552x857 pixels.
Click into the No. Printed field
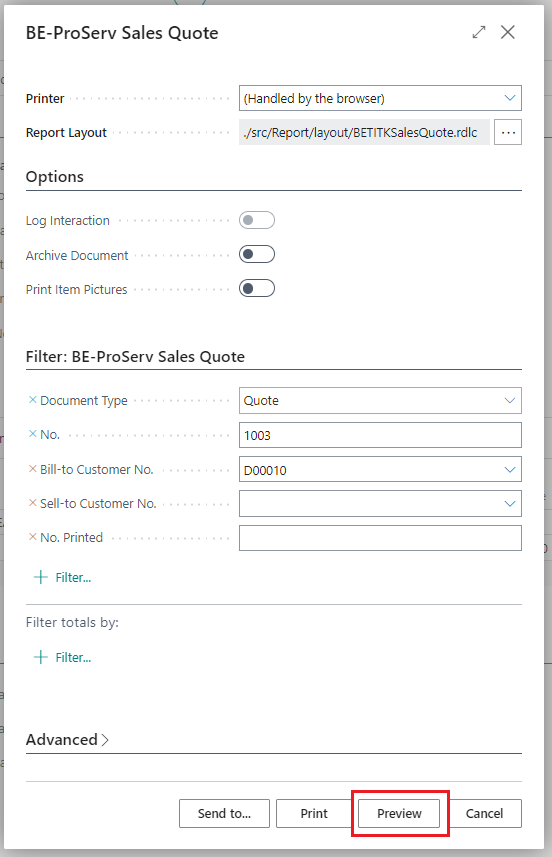pyautogui.click(x=380, y=538)
